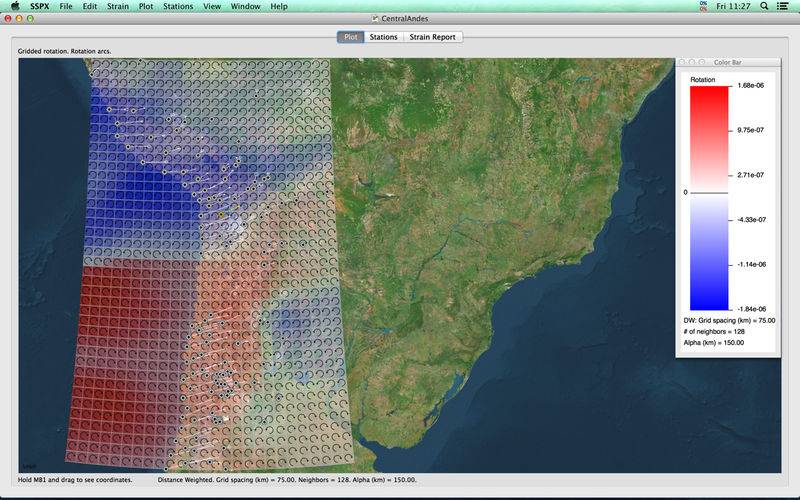Click the -1.14e-06 color bar value
This screenshot has height=500, width=800.
tap(751, 264)
